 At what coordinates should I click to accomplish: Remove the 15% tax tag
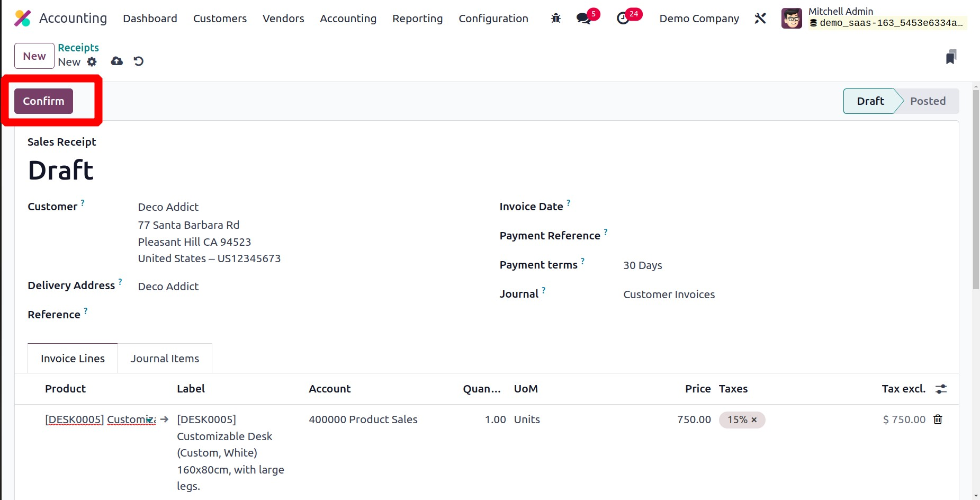click(x=754, y=420)
